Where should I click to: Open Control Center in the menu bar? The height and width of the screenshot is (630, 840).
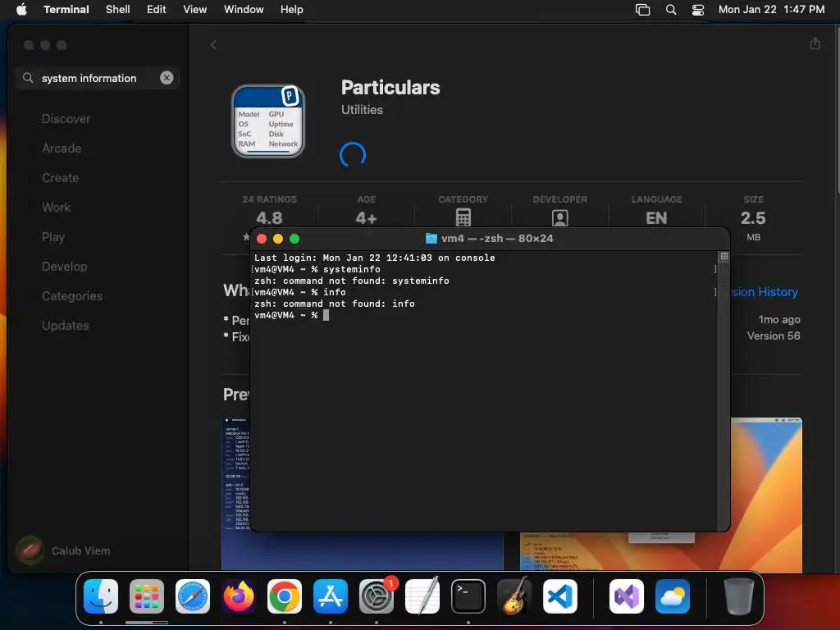point(698,10)
